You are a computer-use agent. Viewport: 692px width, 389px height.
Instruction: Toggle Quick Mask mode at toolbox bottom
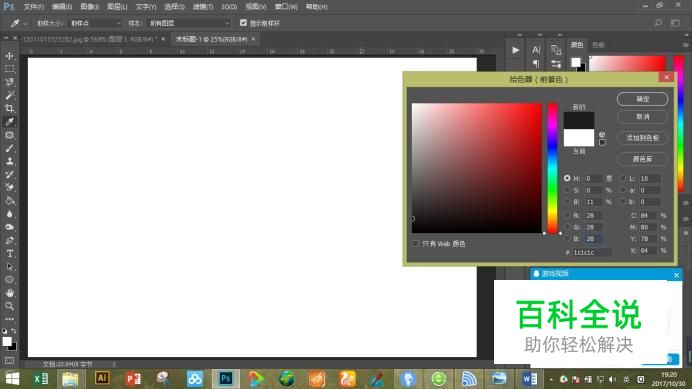coord(9,361)
